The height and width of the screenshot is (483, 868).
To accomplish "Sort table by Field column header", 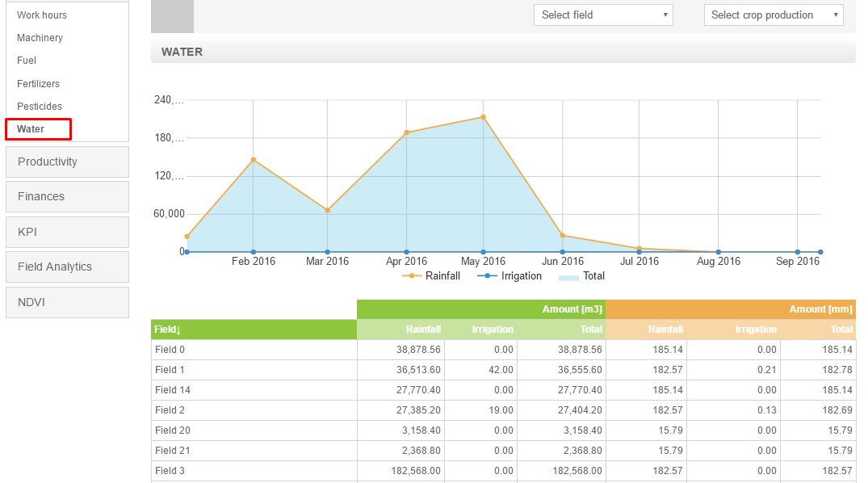I will coord(168,330).
